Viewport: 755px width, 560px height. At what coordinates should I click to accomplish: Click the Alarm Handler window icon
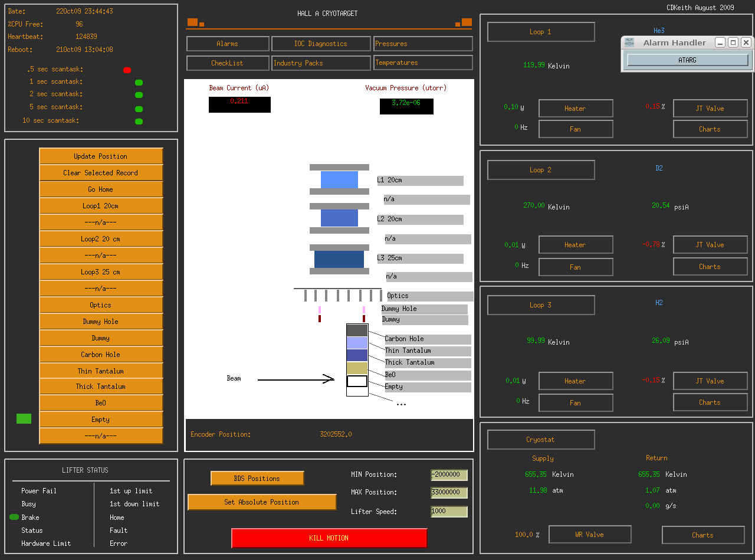(630, 42)
